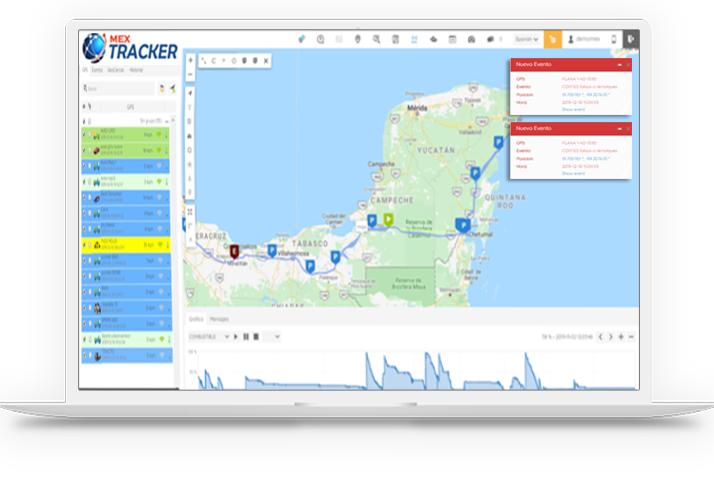This screenshot has height=486, width=714.
Task: Switch to the GeoCercas tab
Action: [x=116, y=71]
